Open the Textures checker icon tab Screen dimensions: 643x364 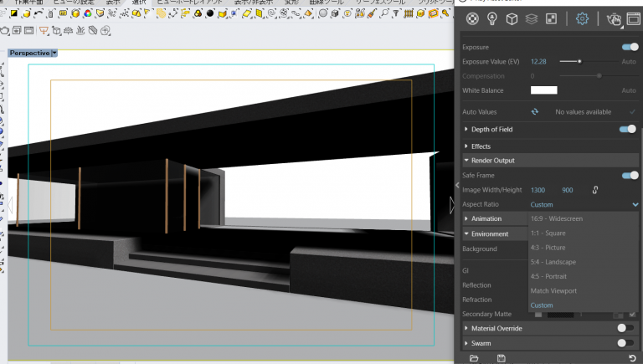pyautogui.click(x=551, y=19)
